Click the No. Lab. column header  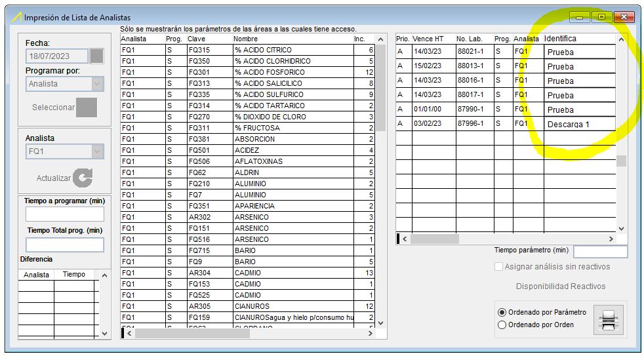[x=474, y=39]
